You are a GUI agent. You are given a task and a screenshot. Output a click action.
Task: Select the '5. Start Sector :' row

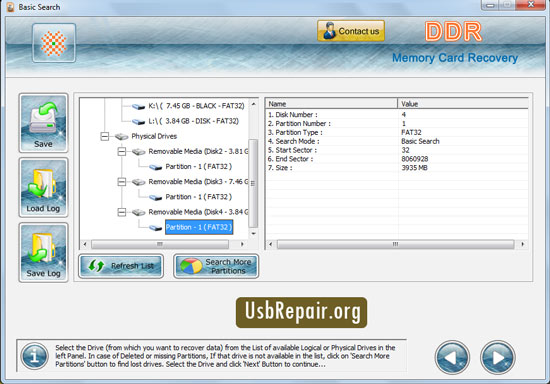(x=397, y=150)
